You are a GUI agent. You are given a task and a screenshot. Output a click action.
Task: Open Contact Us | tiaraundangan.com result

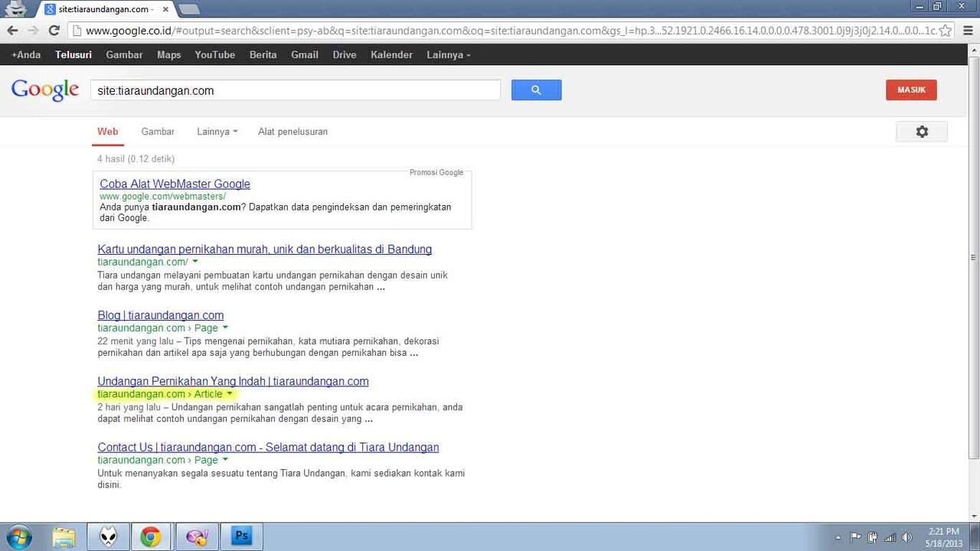pyautogui.click(x=268, y=447)
